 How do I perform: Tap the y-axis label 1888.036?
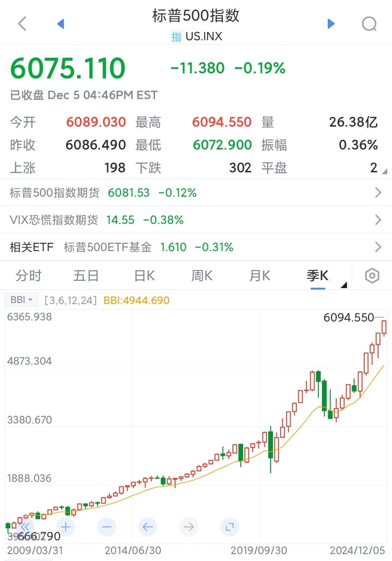[x=29, y=478]
